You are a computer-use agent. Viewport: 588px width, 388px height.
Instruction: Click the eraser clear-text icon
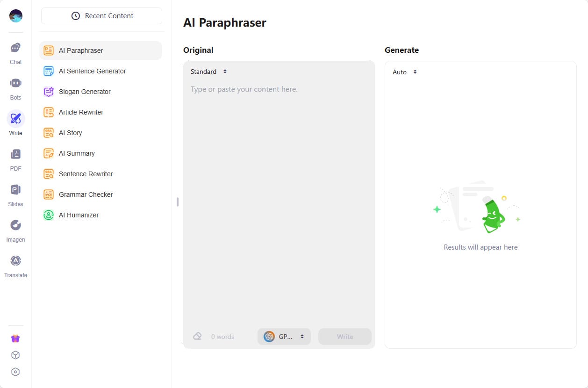(197, 336)
